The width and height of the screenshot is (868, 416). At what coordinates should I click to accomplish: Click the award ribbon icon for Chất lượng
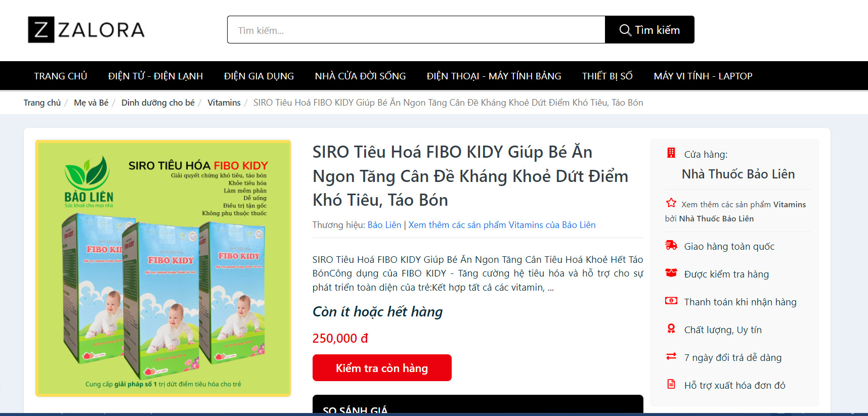[671, 329]
